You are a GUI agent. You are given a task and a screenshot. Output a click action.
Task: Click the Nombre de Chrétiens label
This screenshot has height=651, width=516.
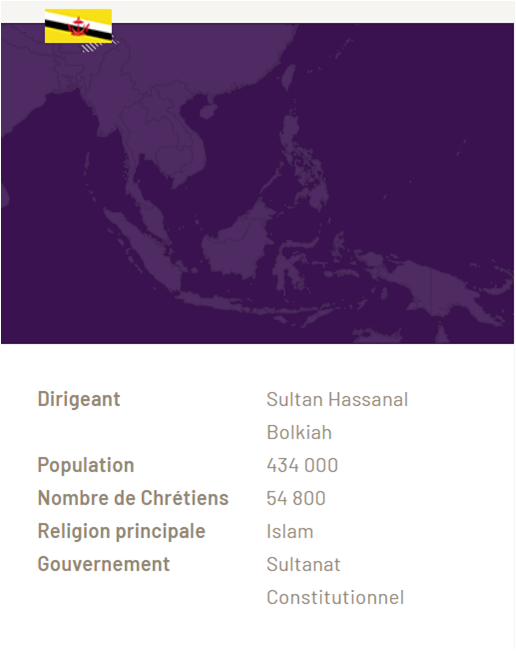click(133, 498)
